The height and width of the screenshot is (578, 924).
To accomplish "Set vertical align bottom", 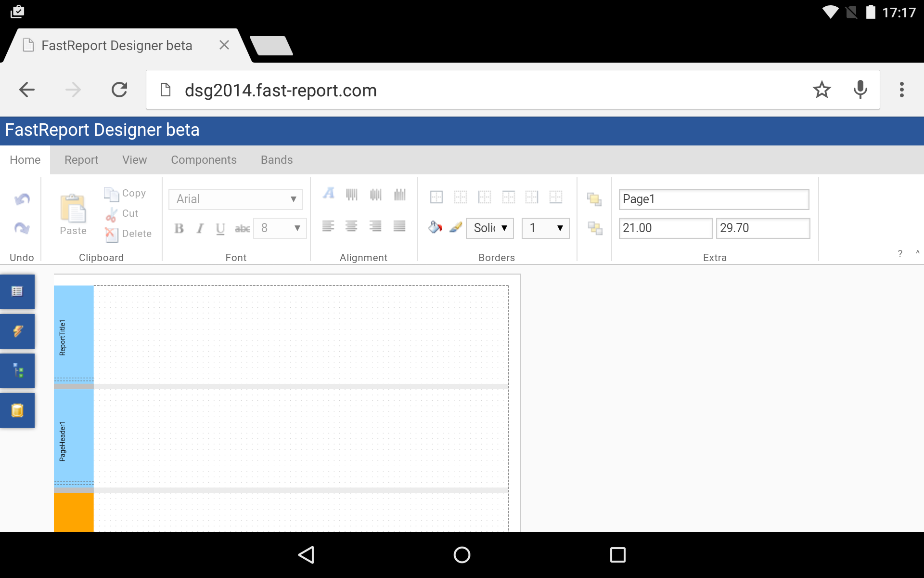I will tap(400, 195).
